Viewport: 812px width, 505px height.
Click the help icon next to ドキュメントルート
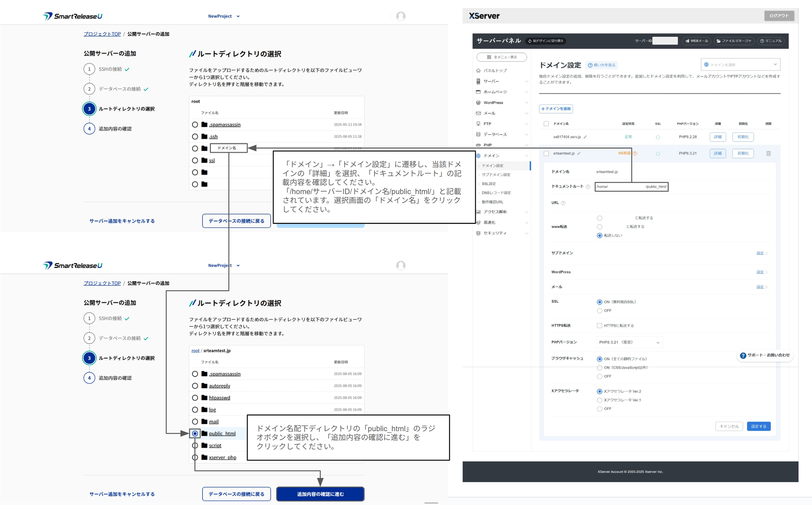(588, 187)
